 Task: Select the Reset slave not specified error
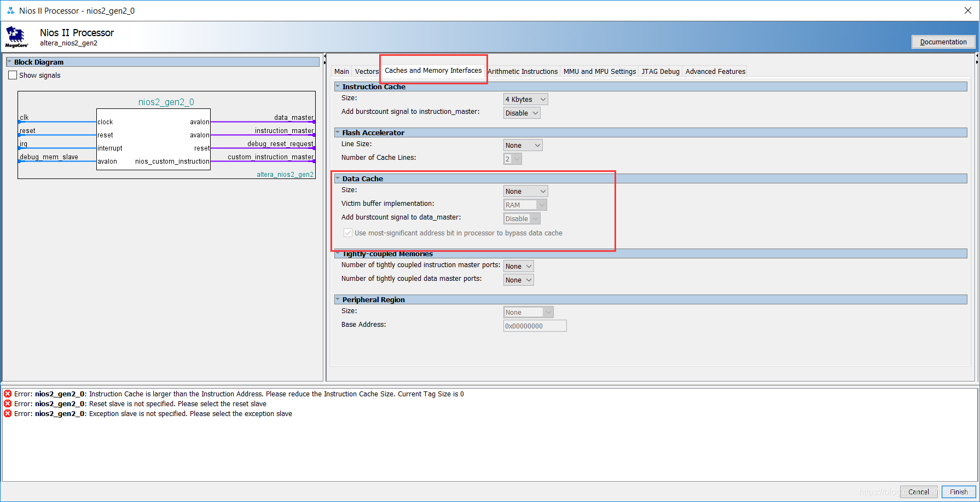tap(140, 404)
